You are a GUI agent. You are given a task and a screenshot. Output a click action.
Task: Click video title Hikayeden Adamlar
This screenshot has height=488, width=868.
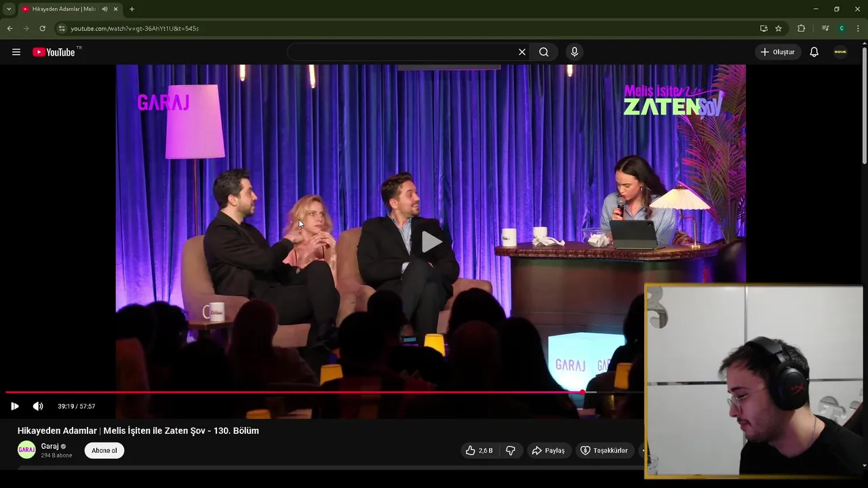click(x=138, y=430)
